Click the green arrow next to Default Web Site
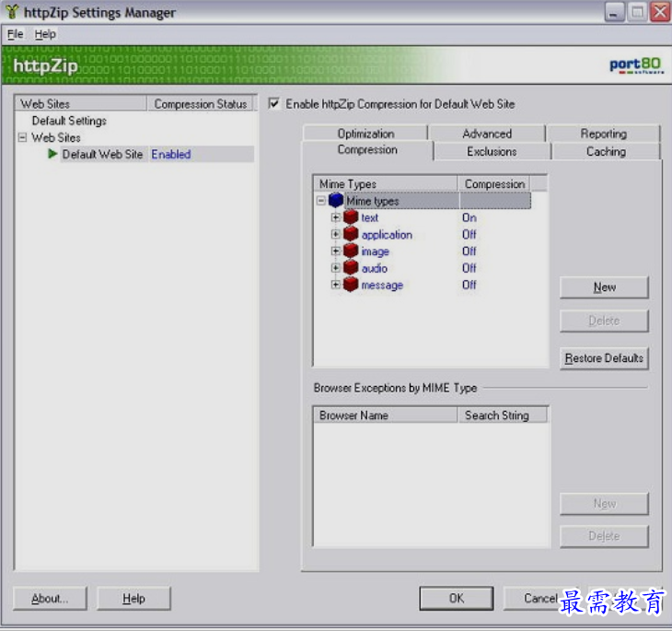Image resolution: width=672 pixels, height=631 pixels. coord(52,154)
